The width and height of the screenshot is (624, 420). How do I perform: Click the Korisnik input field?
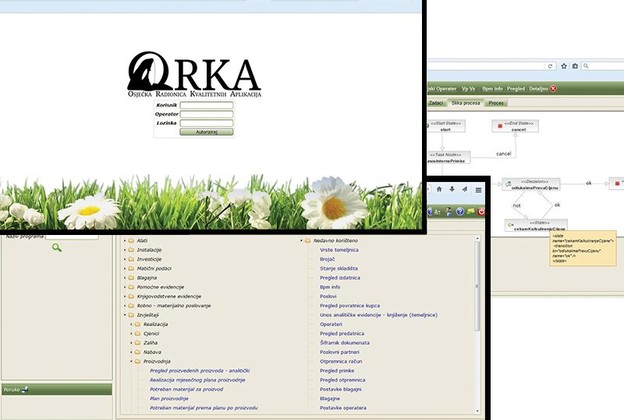[207, 105]
